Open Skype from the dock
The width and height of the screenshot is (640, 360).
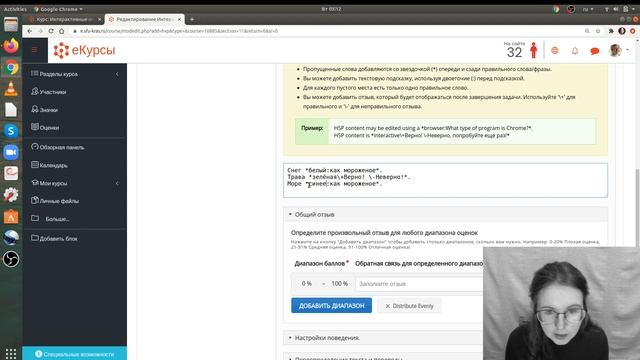pos(11,131)
